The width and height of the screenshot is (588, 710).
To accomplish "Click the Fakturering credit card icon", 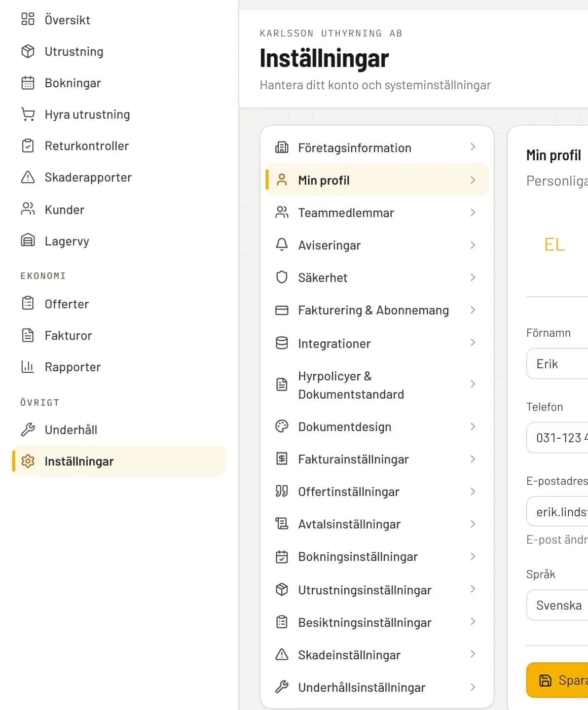I will tap(282, 310).
